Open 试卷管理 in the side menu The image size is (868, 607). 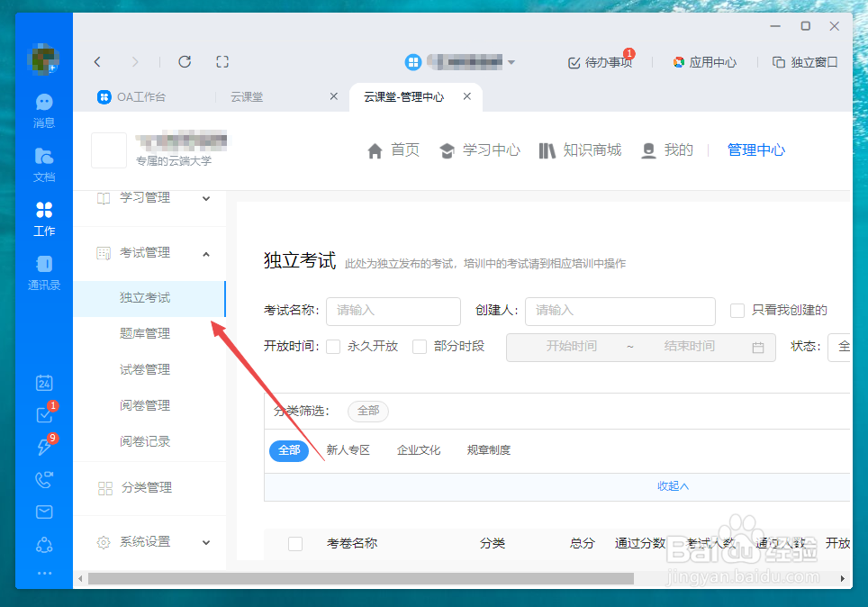145,369
